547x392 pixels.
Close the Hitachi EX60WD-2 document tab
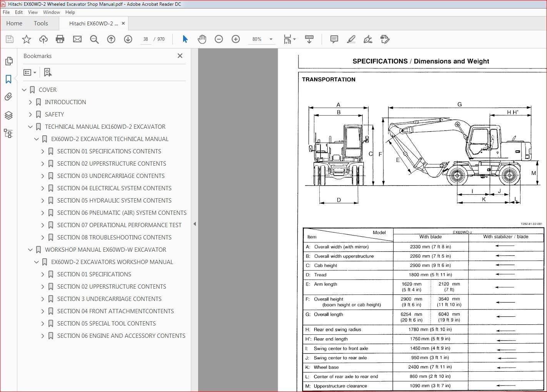(123, 23)
